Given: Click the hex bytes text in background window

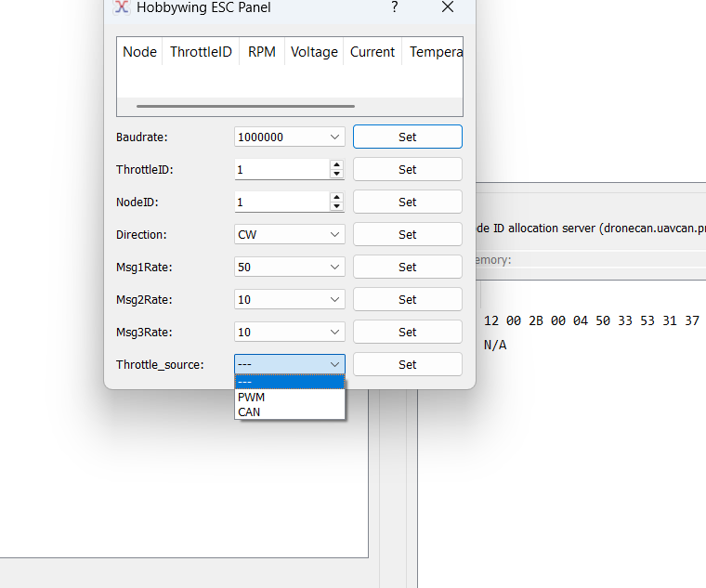Looking at the screenshot, I should click(591, 320).
